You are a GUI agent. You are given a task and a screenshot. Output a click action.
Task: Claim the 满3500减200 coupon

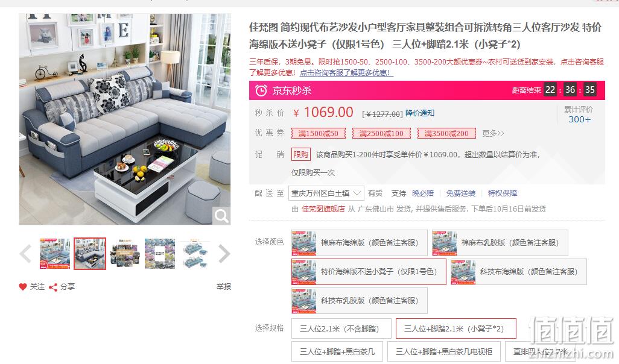coord(446,133)
